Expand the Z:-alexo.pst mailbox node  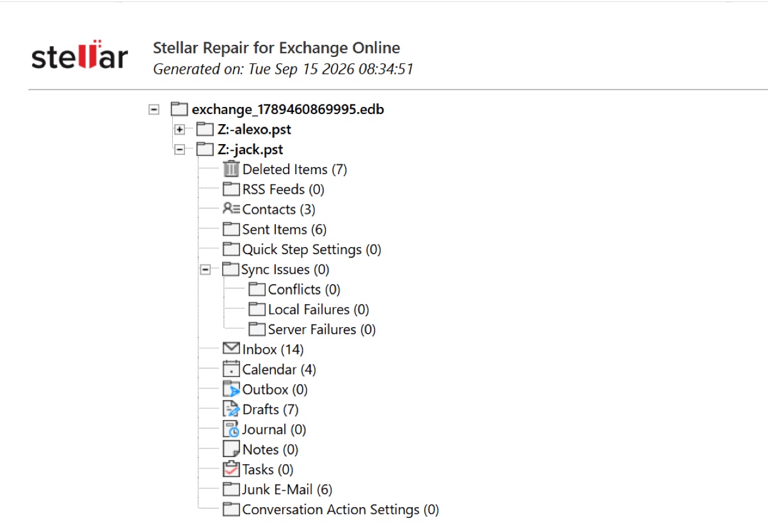(180, 129)
